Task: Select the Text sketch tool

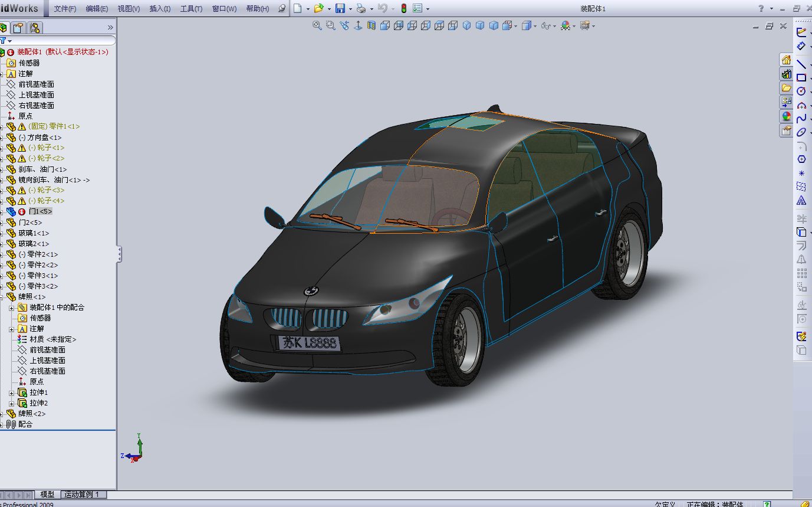Action: 801,201
